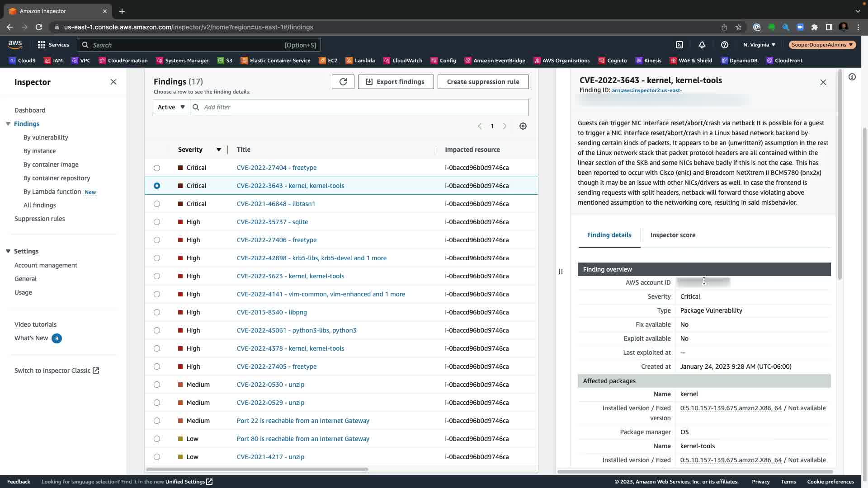Open the Active findings status dropdown
The height and width of the screenshot is (488, 868).
[x=171, y=107]
